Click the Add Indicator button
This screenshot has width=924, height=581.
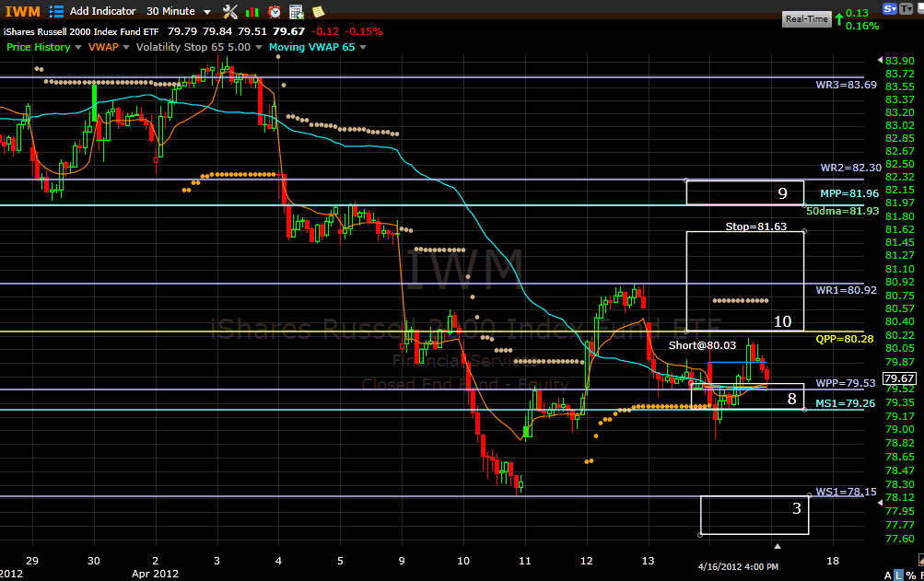102,11
